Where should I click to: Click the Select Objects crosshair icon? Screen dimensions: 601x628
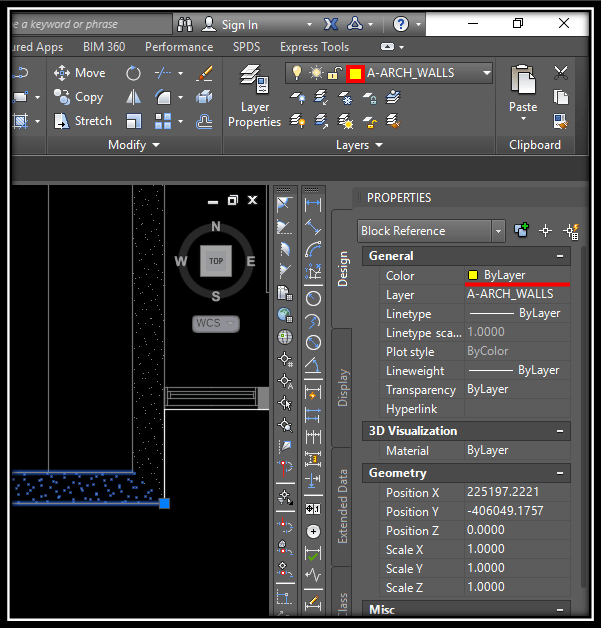coord(545,231)
